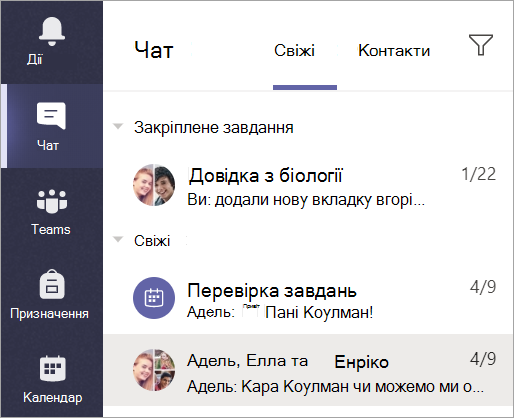Screen dimensions: 514x418
Task: Open the Календар icon in sidebar
Action: 52,368
